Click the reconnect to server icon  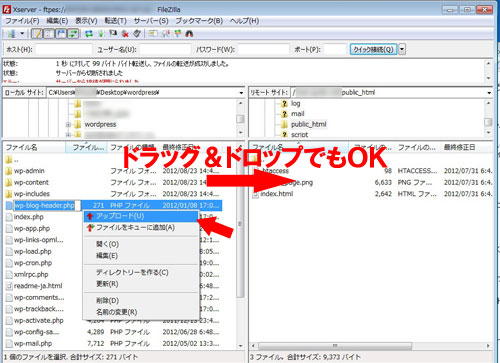137,34
